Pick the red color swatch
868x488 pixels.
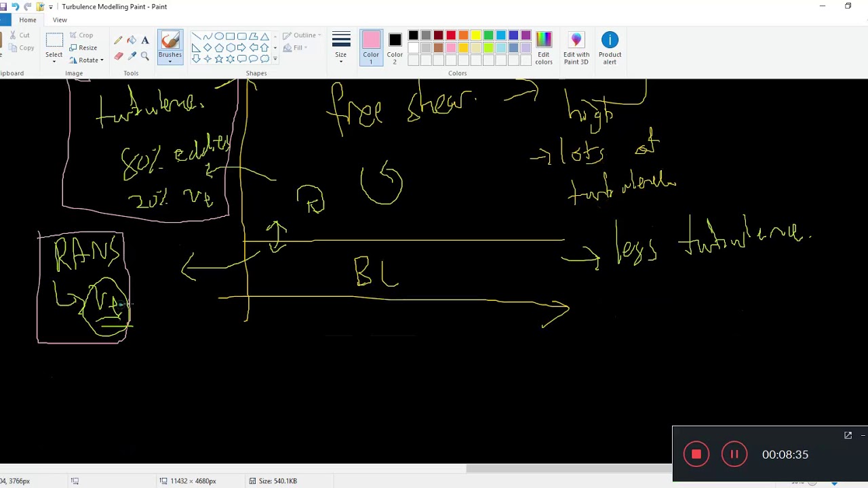pos(451,35)
